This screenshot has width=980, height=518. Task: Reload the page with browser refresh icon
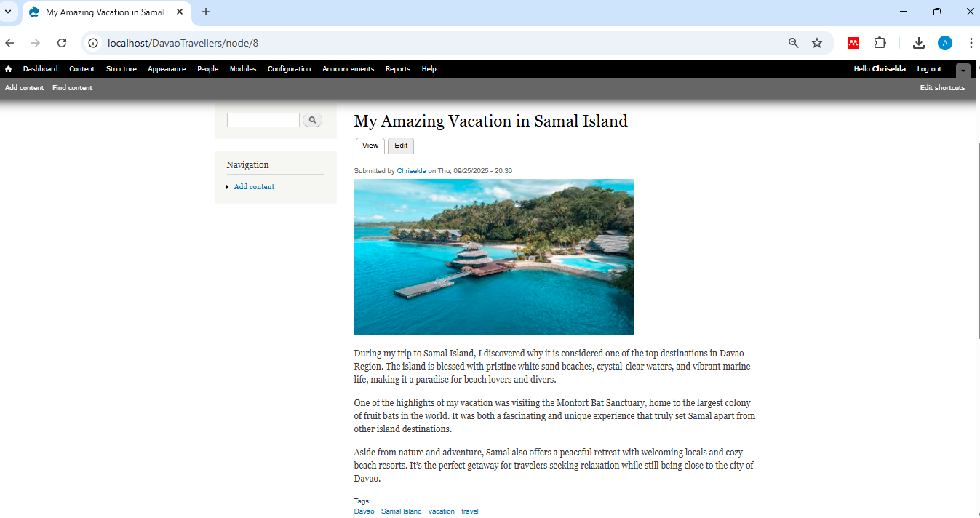[62, 43]
